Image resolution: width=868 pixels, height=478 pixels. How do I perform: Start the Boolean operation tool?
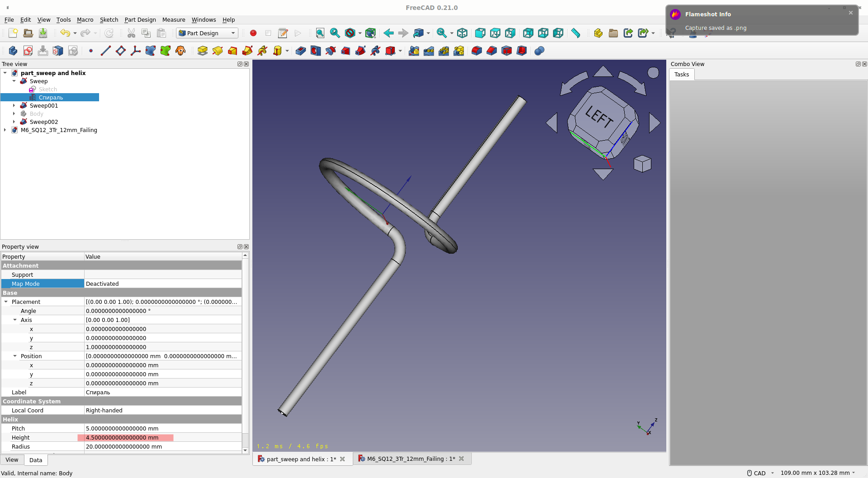[539, 51]
